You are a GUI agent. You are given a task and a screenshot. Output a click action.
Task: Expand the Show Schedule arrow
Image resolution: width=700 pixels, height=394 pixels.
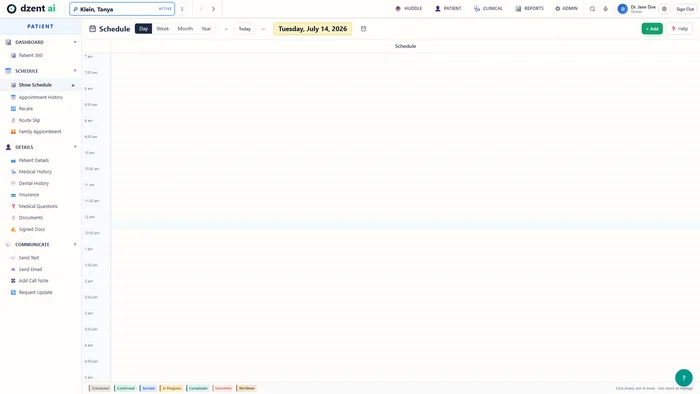coord(73,85)
